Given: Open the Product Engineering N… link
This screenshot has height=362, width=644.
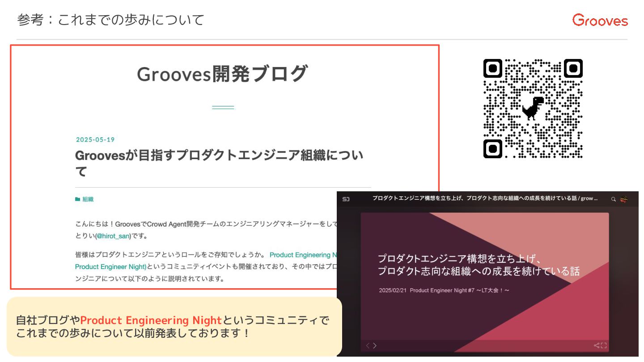Looking at the screenshot, I should (x=303, y=255).
